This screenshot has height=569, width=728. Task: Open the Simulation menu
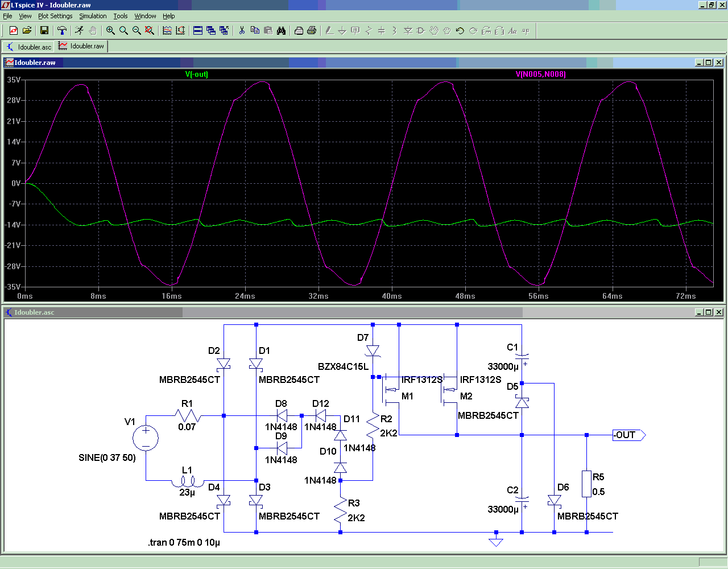click(x=93, y=16)
